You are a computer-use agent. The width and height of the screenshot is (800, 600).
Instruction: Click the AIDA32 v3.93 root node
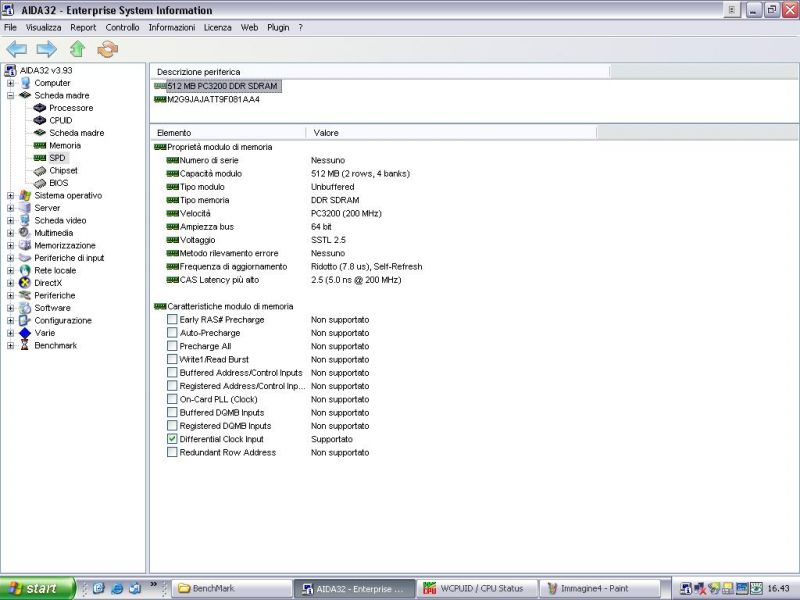click(46, 70)
